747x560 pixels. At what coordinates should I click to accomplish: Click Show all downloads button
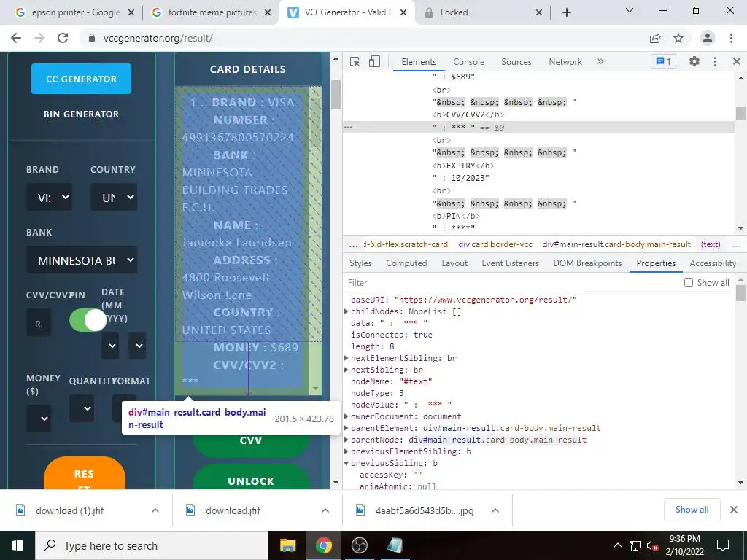692,510
